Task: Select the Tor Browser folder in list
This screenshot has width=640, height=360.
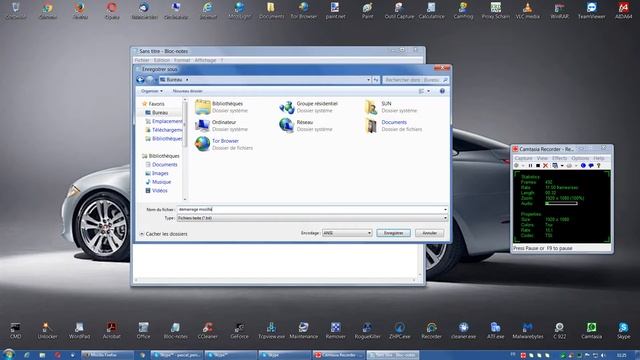Action: (223, 144)
